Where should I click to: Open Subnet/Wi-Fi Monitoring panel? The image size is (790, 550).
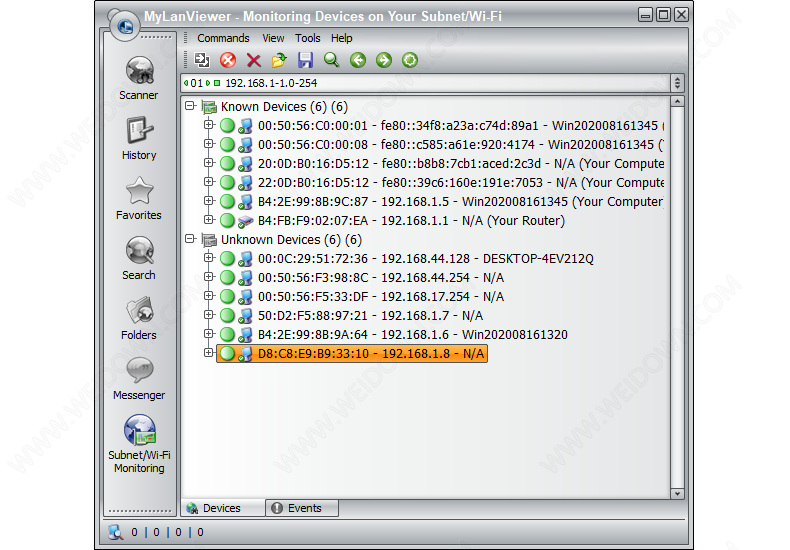point(140,444)
